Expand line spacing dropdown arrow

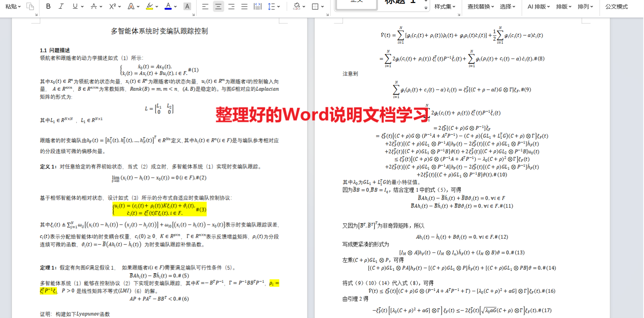tap(278, 7)
